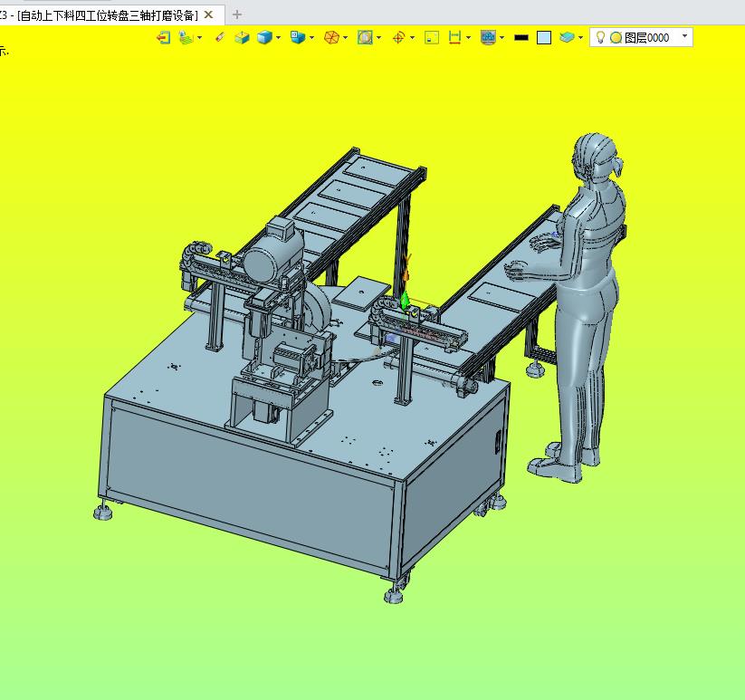Expand arrow next to crosshair target icon
The width and height of the screenshot is (745, 700).
[x=412, y=37]
